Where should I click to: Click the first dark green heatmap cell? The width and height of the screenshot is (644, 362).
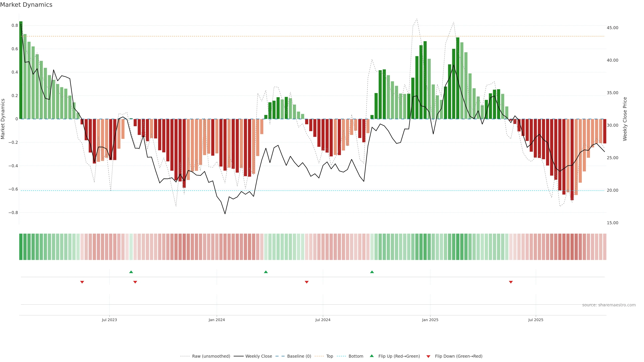tap(21, 247)
